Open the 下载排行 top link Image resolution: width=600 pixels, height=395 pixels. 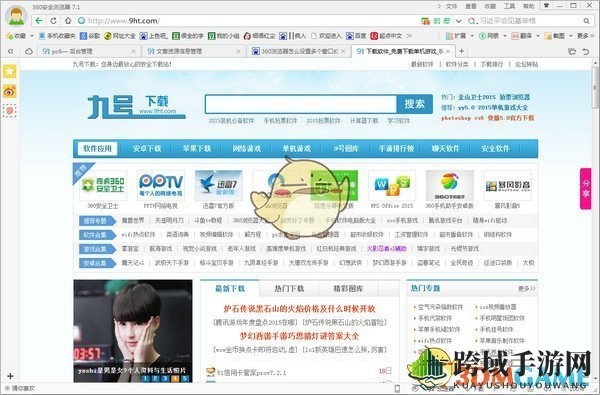tap(492, 64)
